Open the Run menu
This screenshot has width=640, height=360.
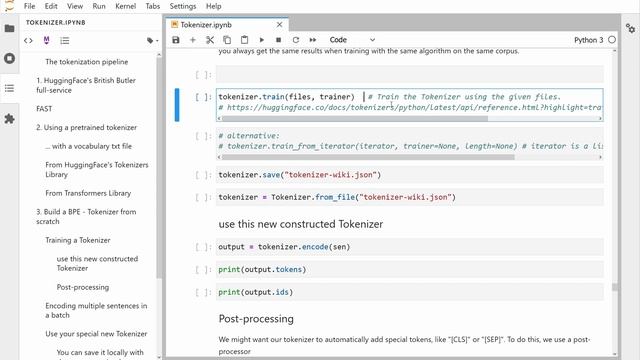[x=99, y=6]
